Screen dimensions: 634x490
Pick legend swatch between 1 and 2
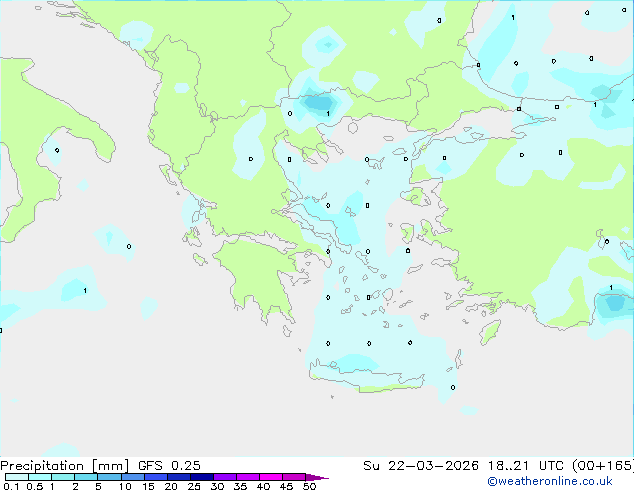click(x=63, y=477)
